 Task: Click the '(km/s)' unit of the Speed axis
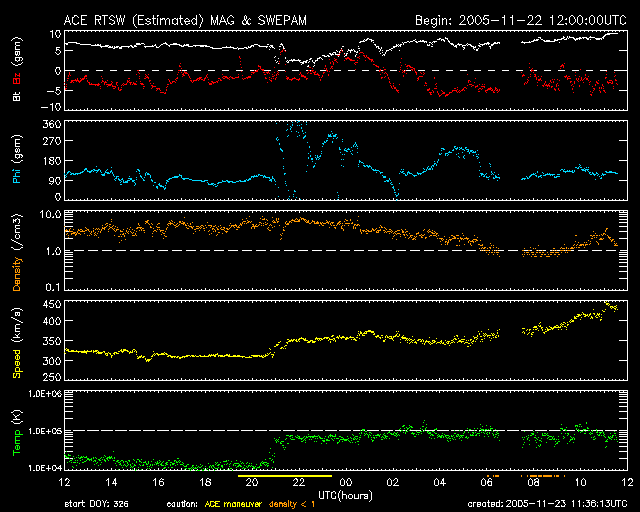17,325
